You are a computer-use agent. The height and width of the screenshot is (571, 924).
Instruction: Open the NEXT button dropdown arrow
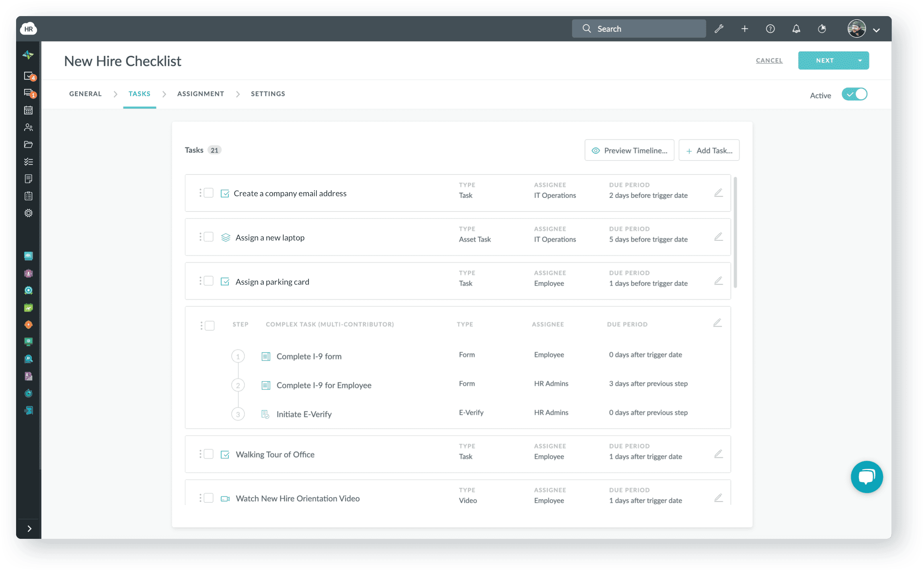pyautogui.click(x=860, y=61)
